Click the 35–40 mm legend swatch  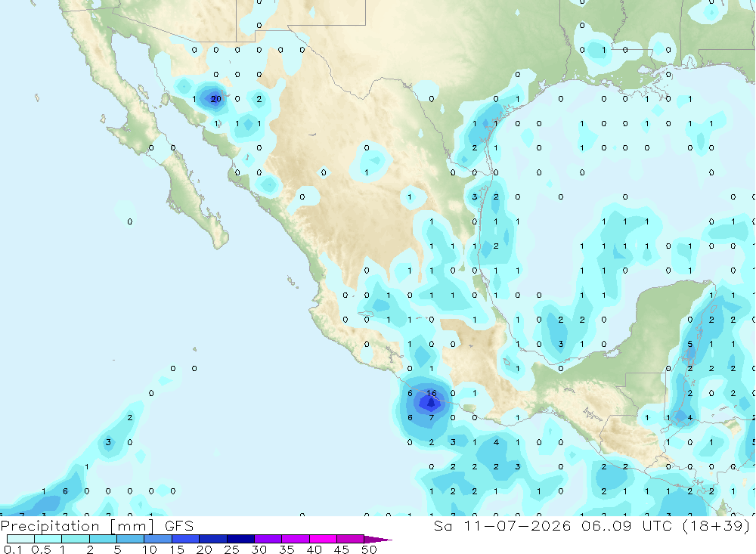tap(296, 539)
